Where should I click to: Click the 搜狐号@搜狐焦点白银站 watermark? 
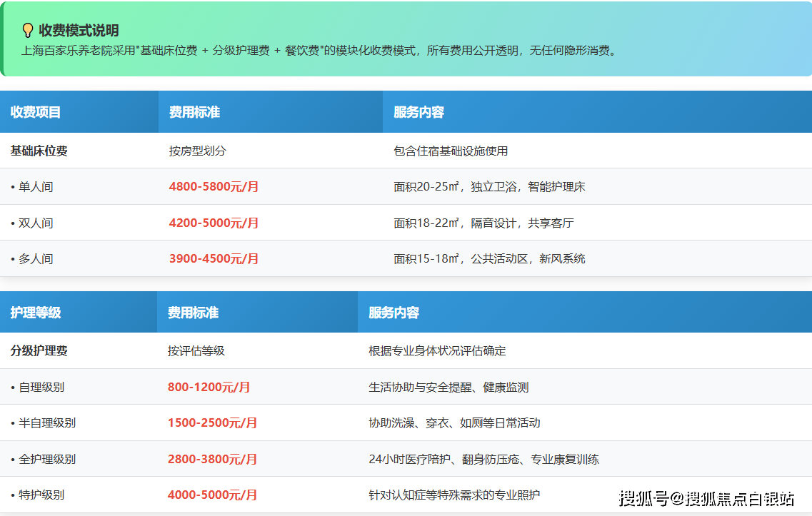706,497
